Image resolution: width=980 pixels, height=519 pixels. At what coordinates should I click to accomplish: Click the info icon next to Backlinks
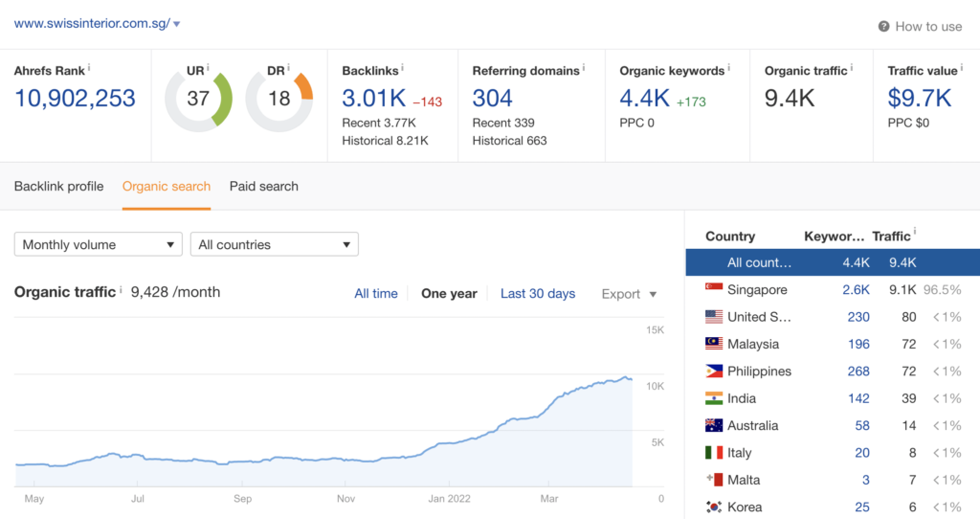(402, 68)
